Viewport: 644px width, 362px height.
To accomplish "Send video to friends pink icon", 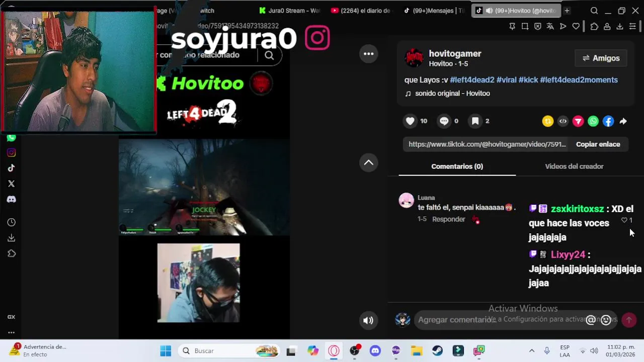I will pos(578,121).
